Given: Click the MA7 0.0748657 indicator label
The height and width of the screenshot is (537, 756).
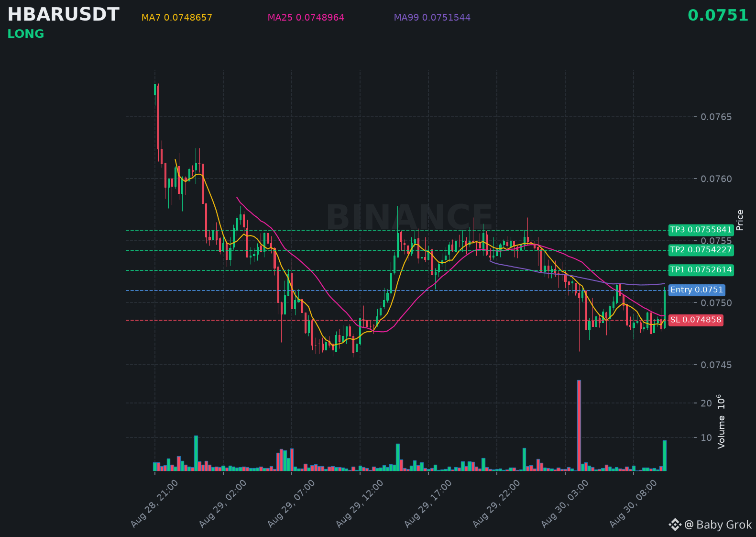Looking at the screenshot, I should point(177,18).
